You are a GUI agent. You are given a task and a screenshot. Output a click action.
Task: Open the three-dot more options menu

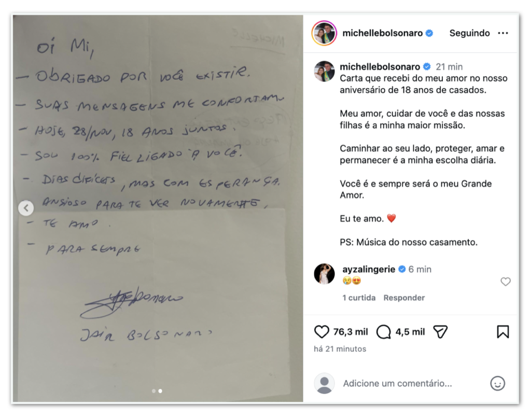(503, 33)
